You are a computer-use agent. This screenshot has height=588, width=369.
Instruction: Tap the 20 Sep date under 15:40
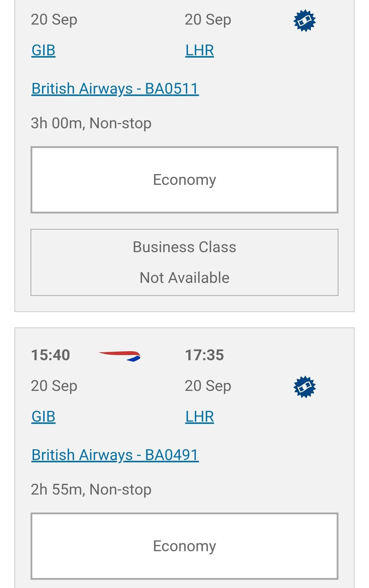tap(54, 386)
